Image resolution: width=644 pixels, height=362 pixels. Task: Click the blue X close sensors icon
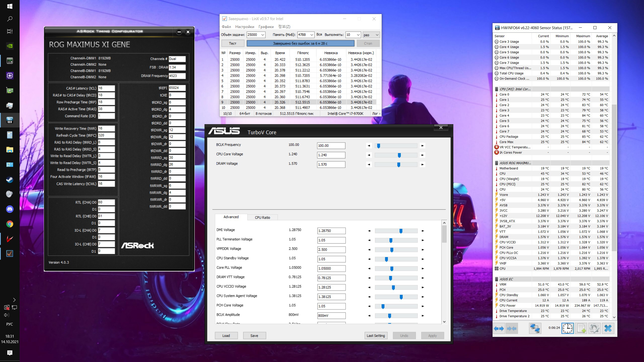coord(608,328)
